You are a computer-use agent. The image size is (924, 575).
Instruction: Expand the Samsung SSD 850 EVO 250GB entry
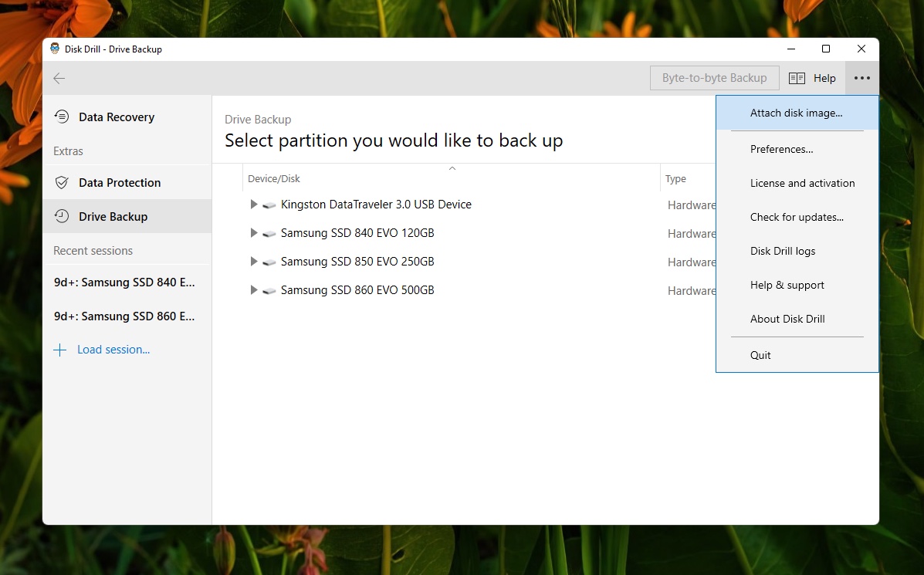tap(253, 261)
